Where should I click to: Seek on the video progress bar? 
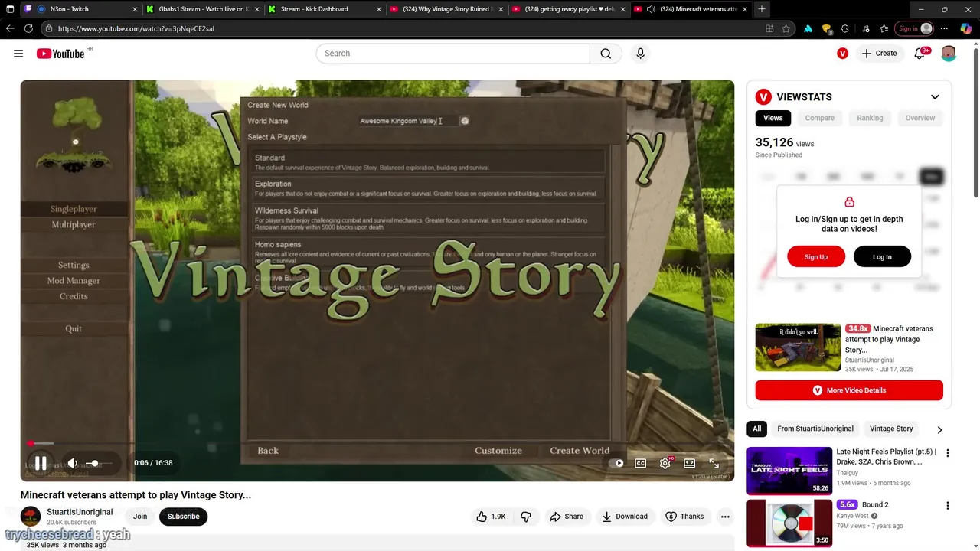[377, 443]
